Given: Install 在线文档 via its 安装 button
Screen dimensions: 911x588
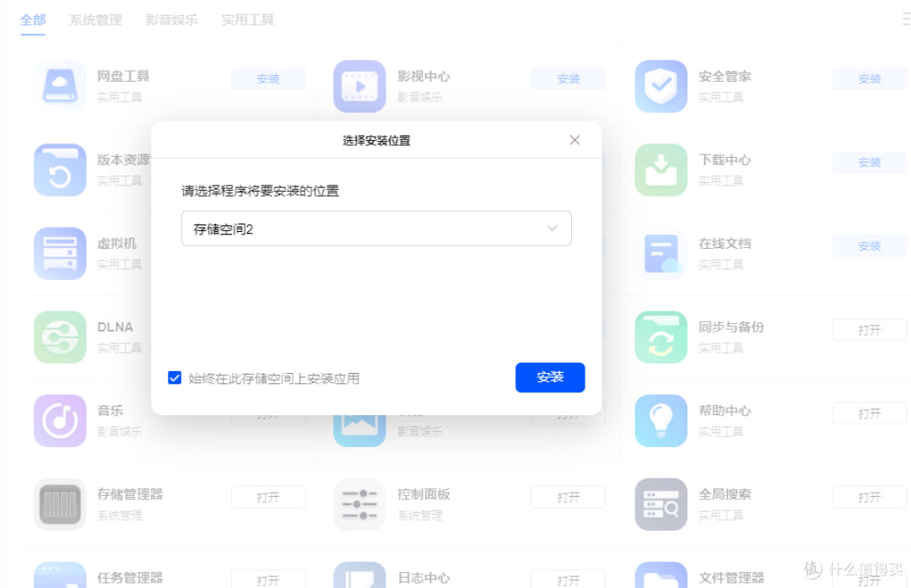Looking at the screenshot, I should (x=869, y=245).
